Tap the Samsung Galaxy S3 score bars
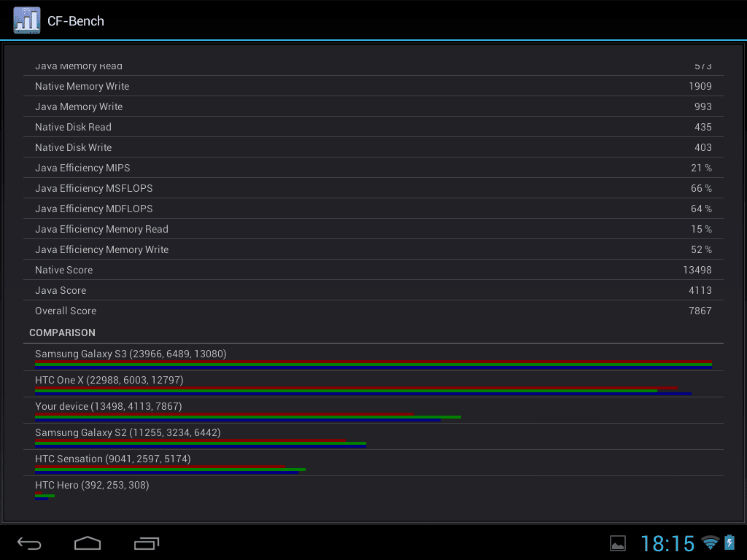Viewport: 747px width, 560px height. 373,365
